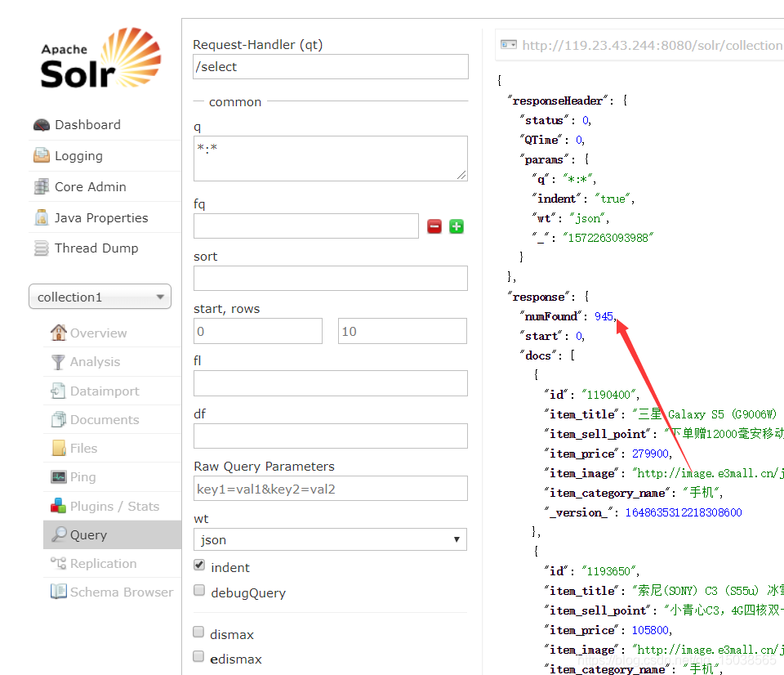Open the request URL link at top
Viewport: 784px width, 675px height.
[x=653, y=46]
